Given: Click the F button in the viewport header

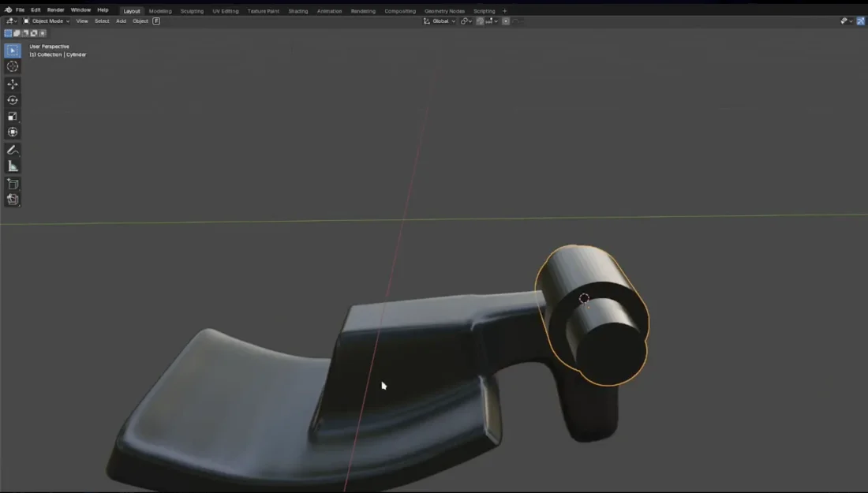Looking at the screenshot, I should [156, 21].
